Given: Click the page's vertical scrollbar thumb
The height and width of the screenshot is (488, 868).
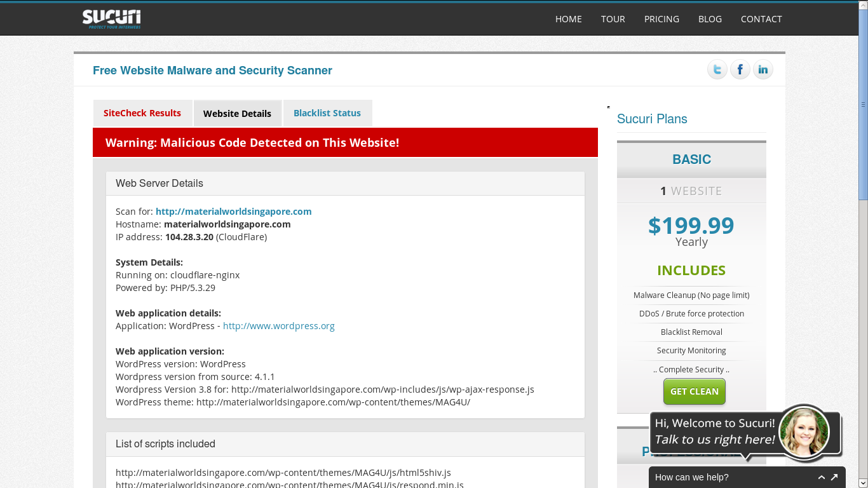Looking at the screenshot, I should (x=863, y=105).
